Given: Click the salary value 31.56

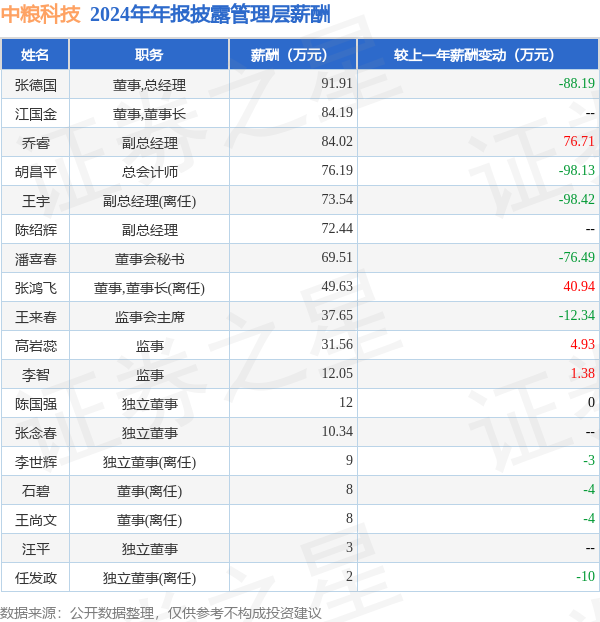Looking at the screenshot, I should click(x=337, y=344).
